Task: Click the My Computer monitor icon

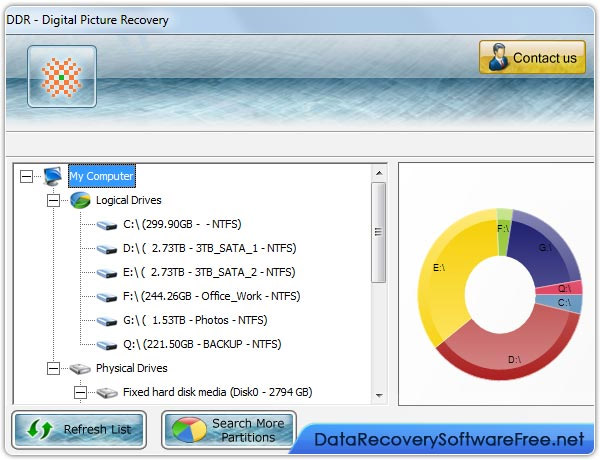Action: [x=52, y=176]
